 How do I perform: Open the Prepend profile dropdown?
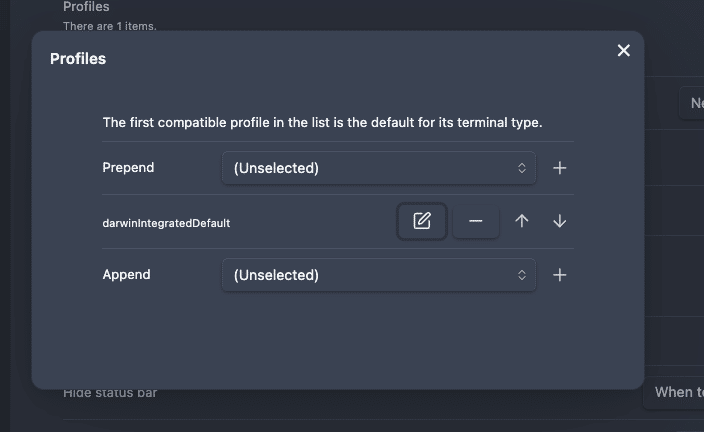coord(379,168)
